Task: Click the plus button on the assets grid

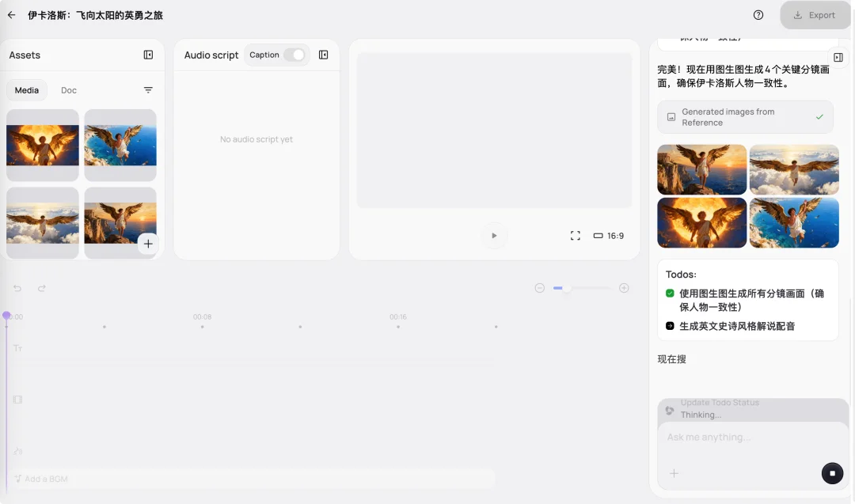Action: (x=148, y=244)
